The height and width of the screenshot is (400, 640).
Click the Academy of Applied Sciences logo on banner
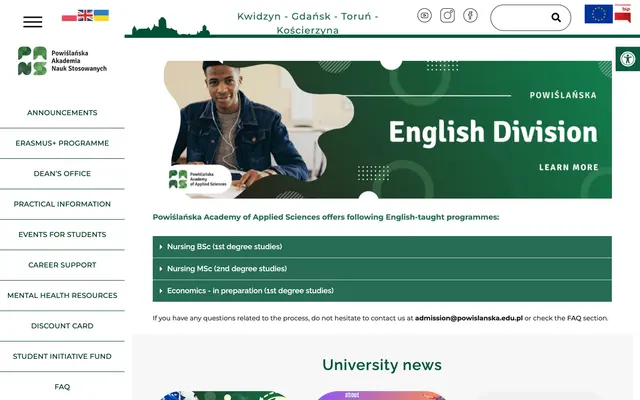coord(198,180)
